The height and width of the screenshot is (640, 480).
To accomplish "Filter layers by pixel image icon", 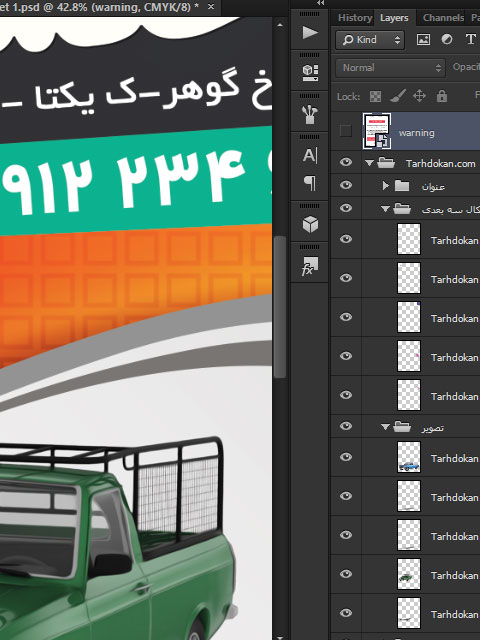I will [423, 40].
